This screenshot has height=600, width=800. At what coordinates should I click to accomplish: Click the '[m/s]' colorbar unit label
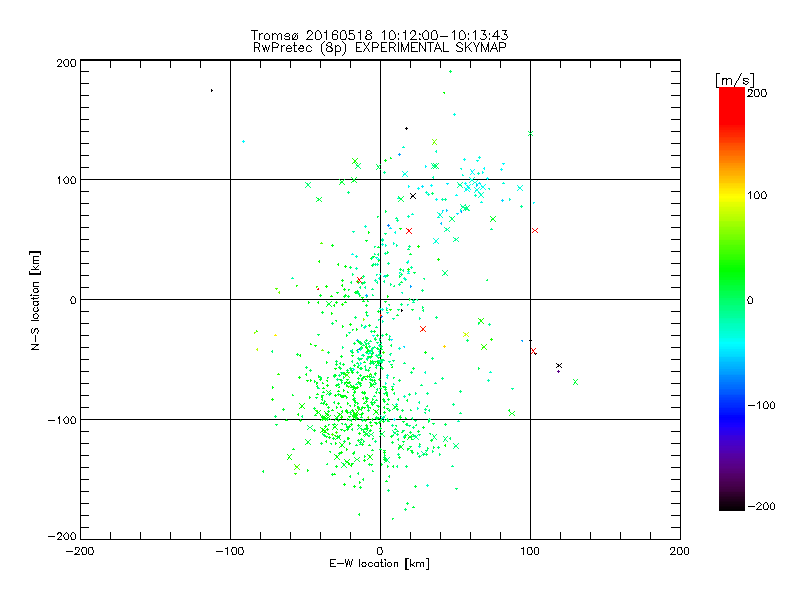pyautogui.click(x=735, y=80)
